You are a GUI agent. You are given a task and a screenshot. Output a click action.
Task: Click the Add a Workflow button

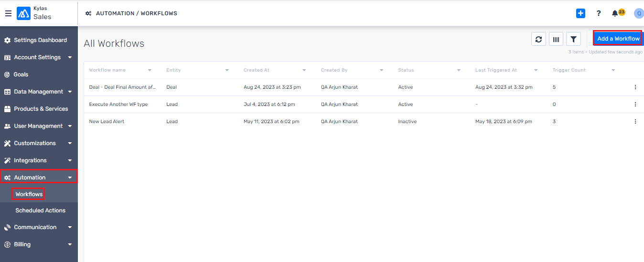[618, 39]
